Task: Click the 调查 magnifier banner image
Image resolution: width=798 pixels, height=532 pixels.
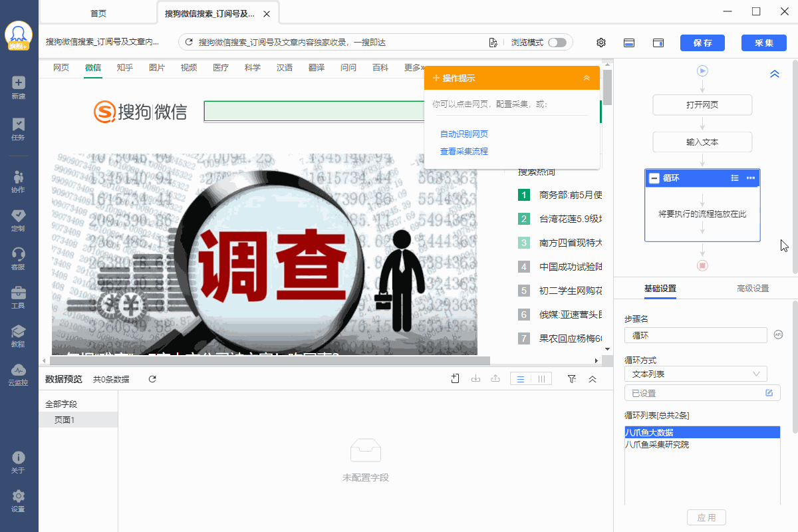Action: point(265,254)
